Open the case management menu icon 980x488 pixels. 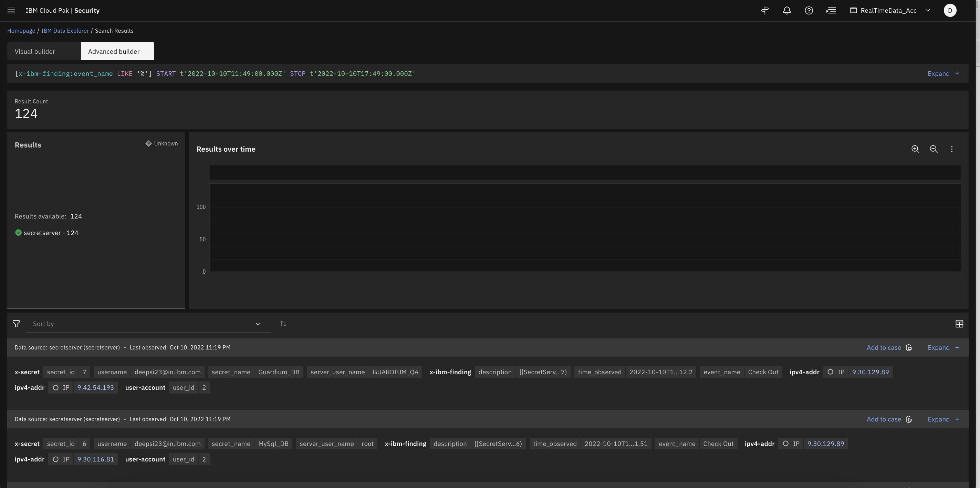tap(831, 10)
